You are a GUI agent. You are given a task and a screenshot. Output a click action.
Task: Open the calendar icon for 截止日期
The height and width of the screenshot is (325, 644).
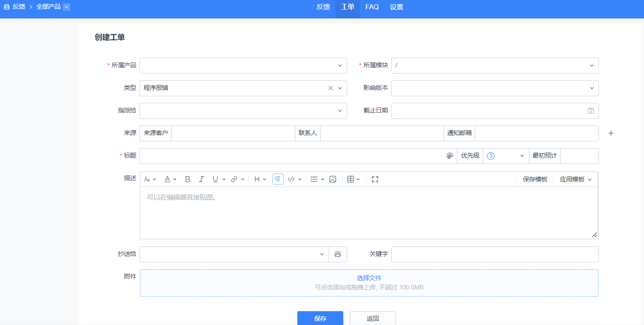click(x=591, y=111)
